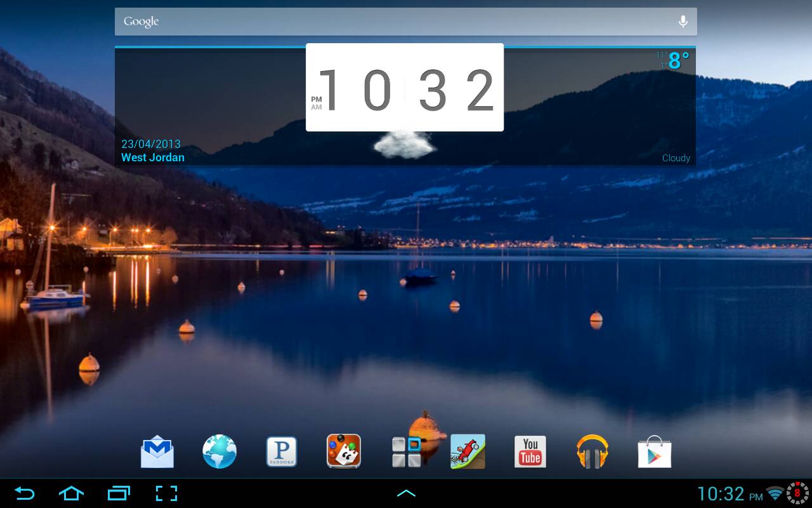Tap the microphone for voice search
The height and width of the screenshot is (508, 812).
click(x=683, y=22)
